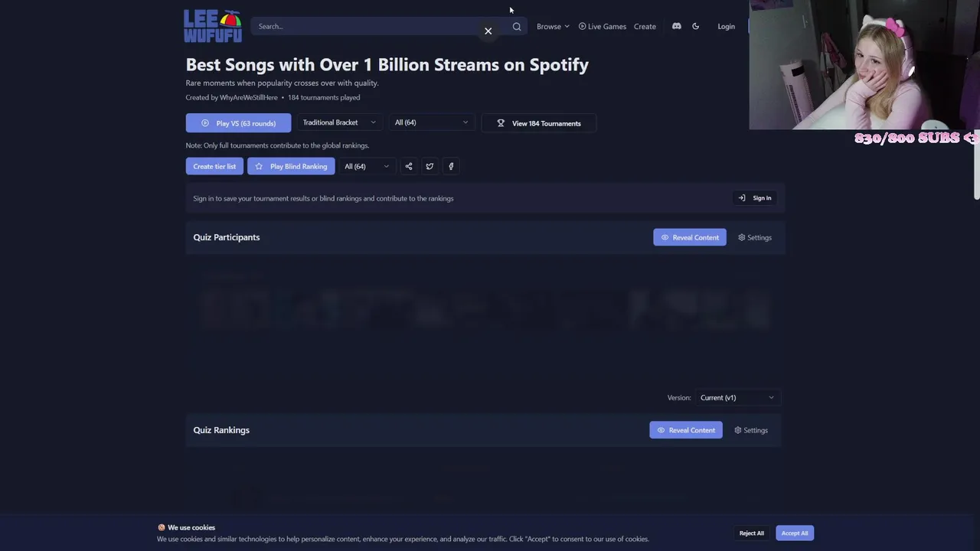The height and width of the screenshot is (551, 980).
Task: Click the trophy icon on View Tournaments
Action: pyautogui.click(x=501, y=123)
